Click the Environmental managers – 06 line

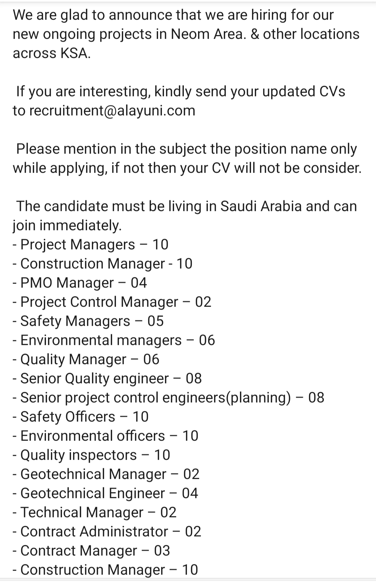(x=114, y=340)
